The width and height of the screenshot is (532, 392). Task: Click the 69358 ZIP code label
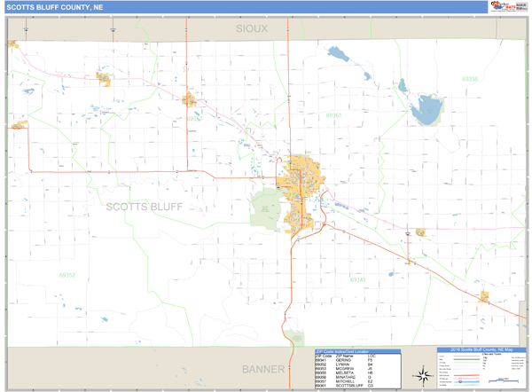469,79
